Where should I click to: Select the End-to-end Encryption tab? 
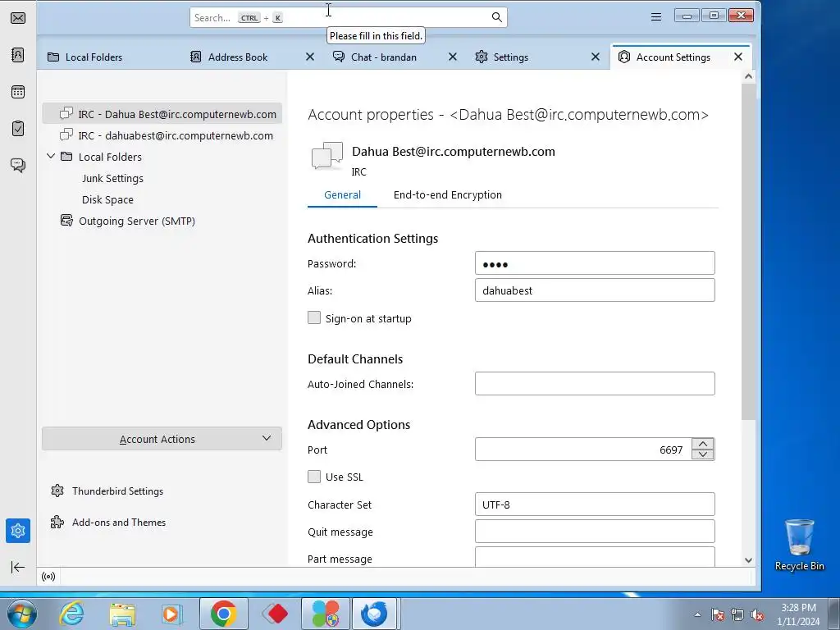pos(448,195)
